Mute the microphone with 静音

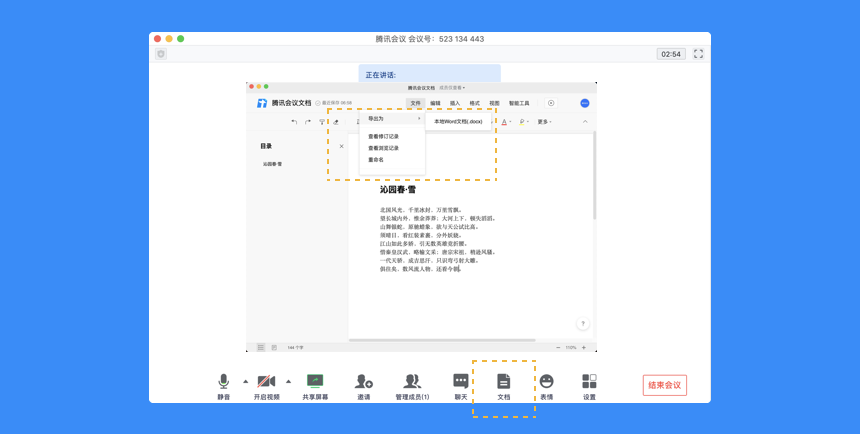(223, 386)
